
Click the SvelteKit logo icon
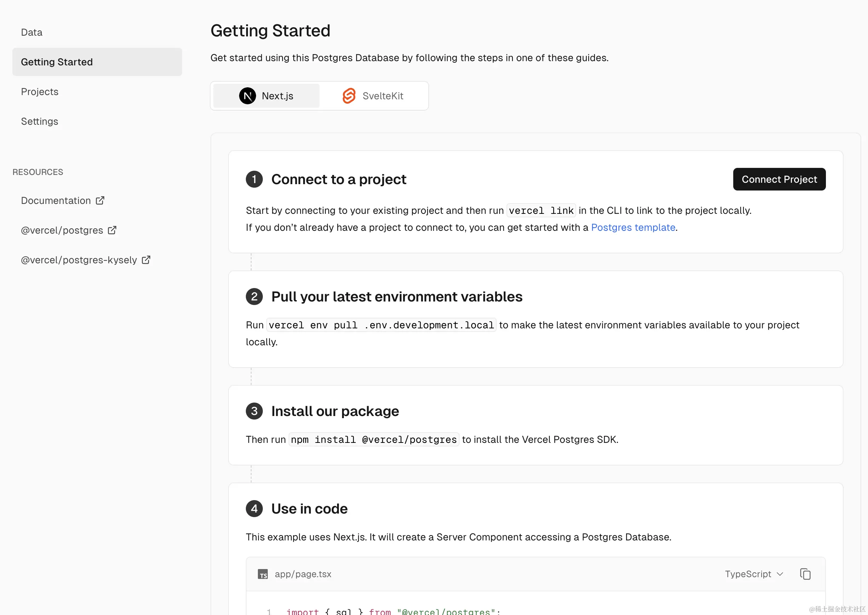pyautogui.click(x=349, y=96)
